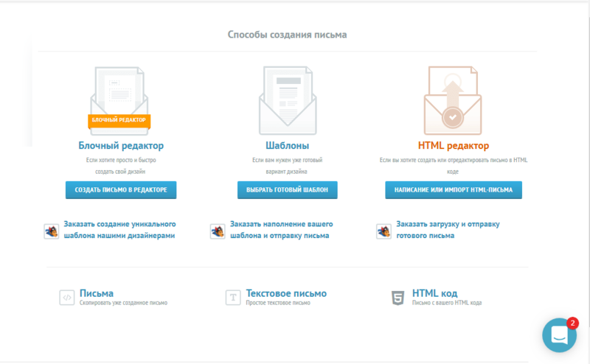The image size is (590, 364).
Task: Click the code icon next to Письма
Action: click(67, 298)
